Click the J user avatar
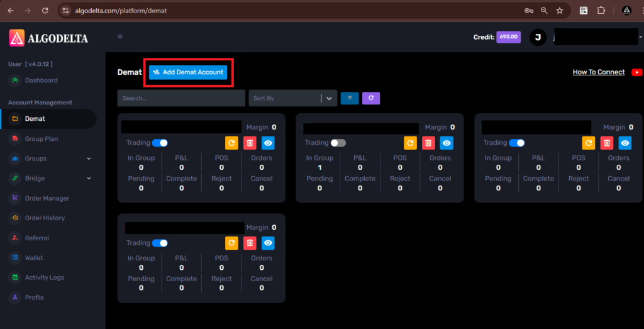Viewport: 644px width, 329px height. tap(538, 37)
